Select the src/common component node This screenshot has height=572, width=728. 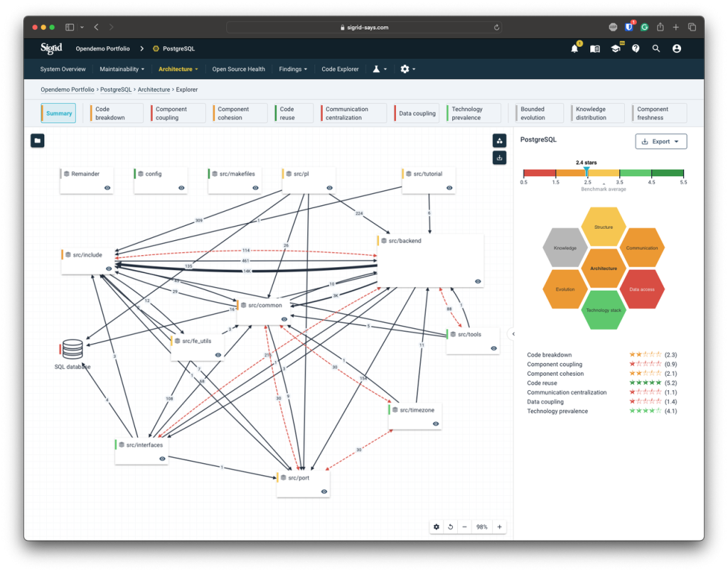(x=264, y=312)
